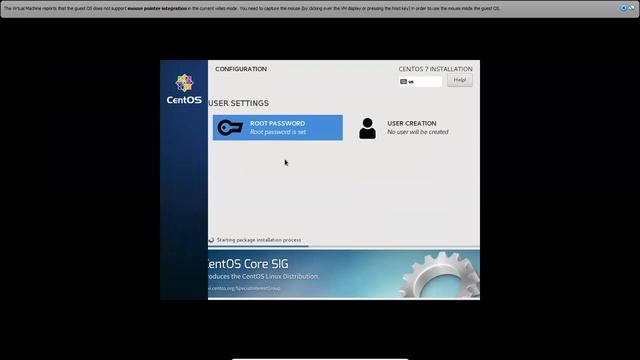Click the key icon for Root Password
This screenshot has height=360, width=640.
[x=230, y=128]
